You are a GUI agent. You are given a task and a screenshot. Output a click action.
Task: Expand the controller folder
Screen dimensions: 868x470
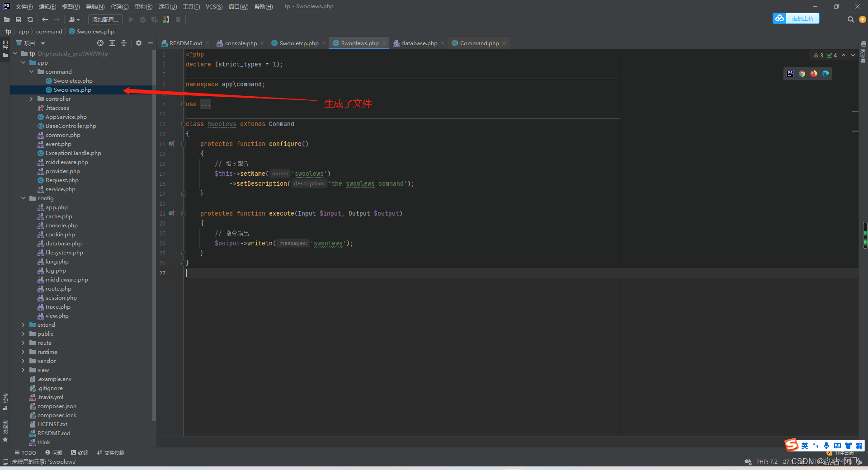31,99
